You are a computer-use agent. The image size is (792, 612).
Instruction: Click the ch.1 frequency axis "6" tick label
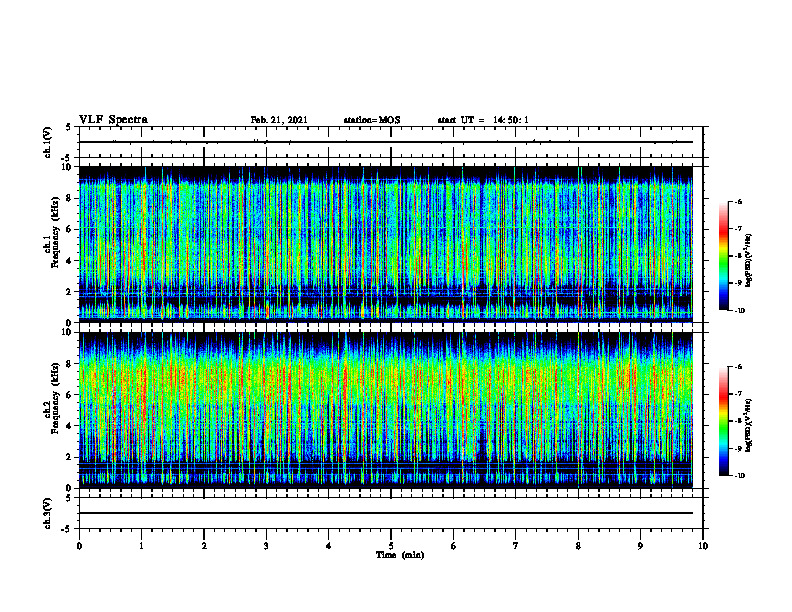[69, 229]
